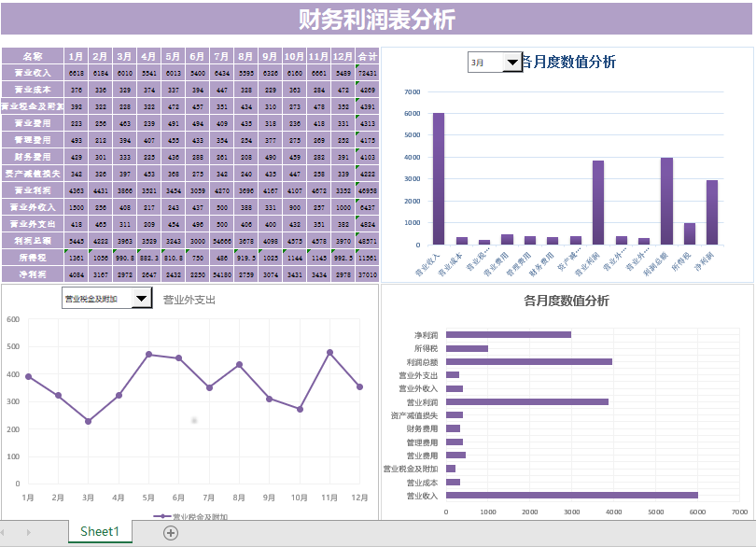Open the 3月 month dropdown arrow

(512, 63)
